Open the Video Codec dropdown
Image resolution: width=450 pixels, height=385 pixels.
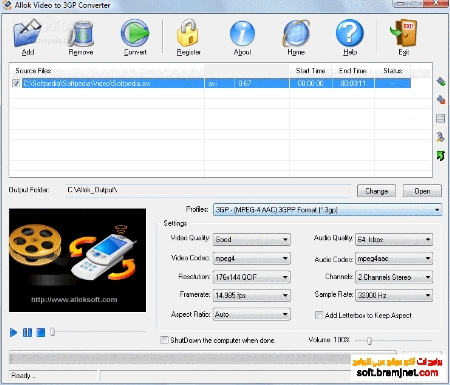point(252,258)
